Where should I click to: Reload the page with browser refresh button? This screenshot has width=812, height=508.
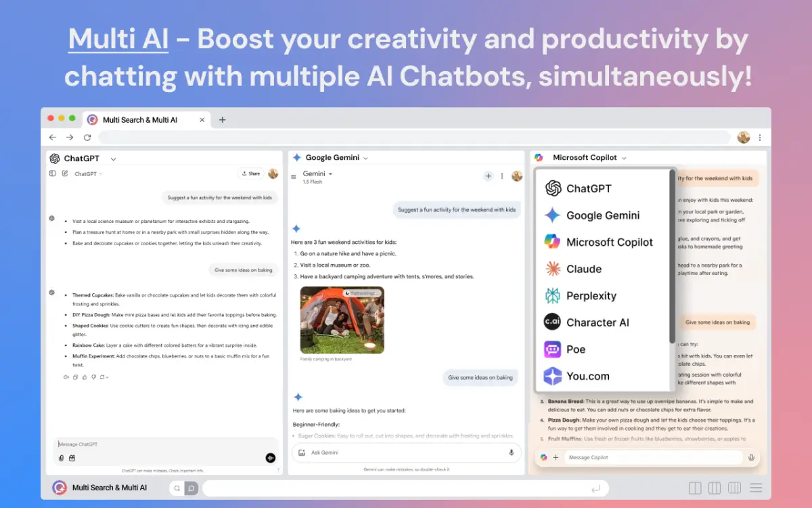click(87, 137)
